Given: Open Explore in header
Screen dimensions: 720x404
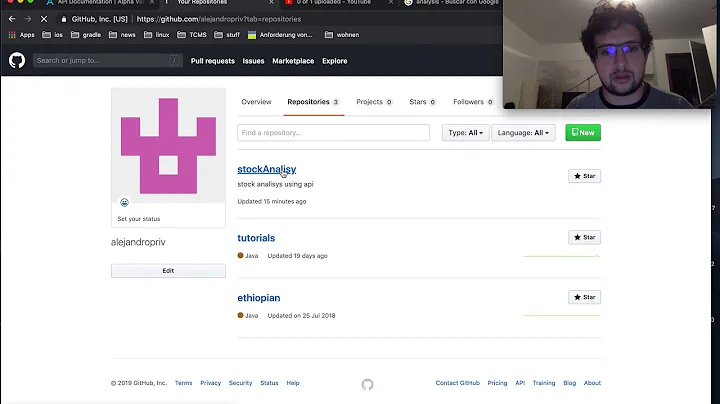Looking at the screenshot, I should point(335,61).
